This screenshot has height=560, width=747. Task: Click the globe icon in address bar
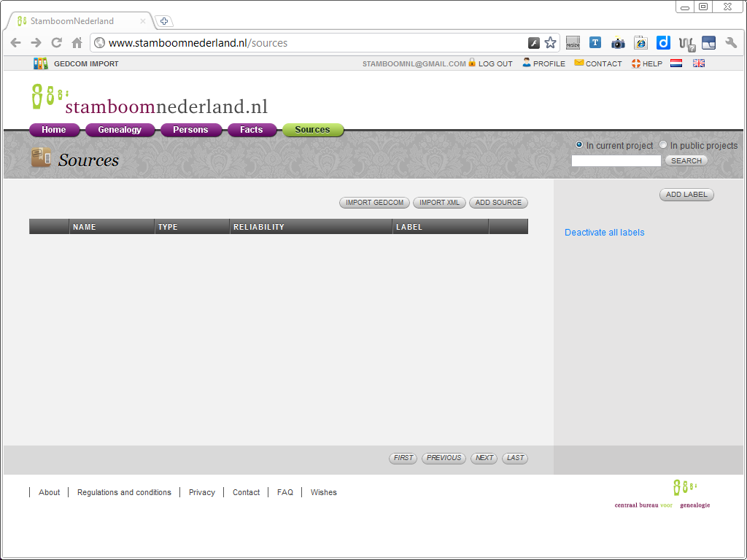[x=99, y=43]
